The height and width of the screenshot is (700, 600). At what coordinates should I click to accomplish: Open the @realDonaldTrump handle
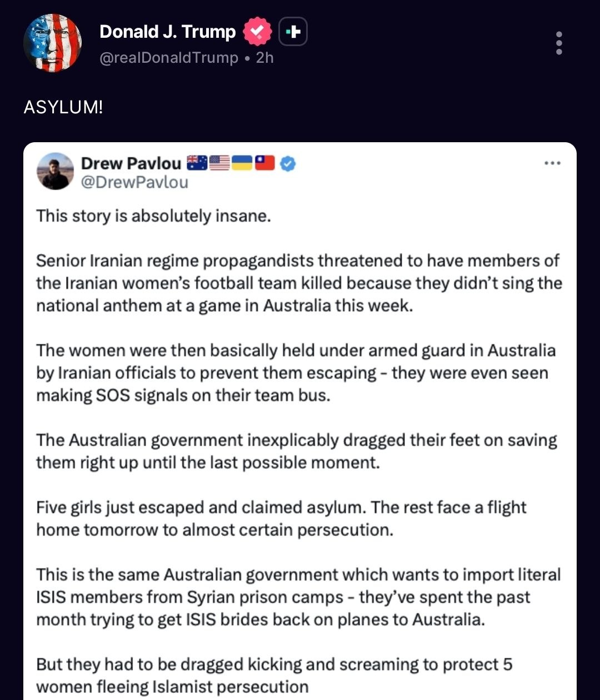(169, 58)
